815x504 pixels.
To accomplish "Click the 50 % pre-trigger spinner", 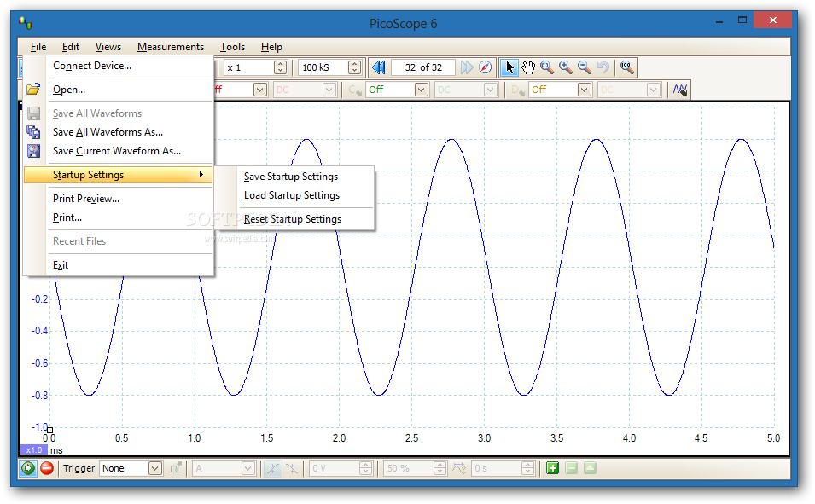I will [416, 468].
